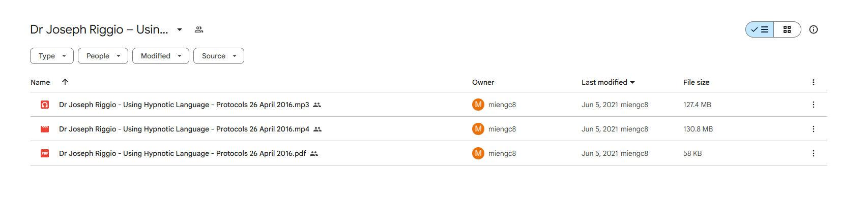Reverse sort direction with Name arrow
The image size is (868, 200).
[x=65, y=82]
